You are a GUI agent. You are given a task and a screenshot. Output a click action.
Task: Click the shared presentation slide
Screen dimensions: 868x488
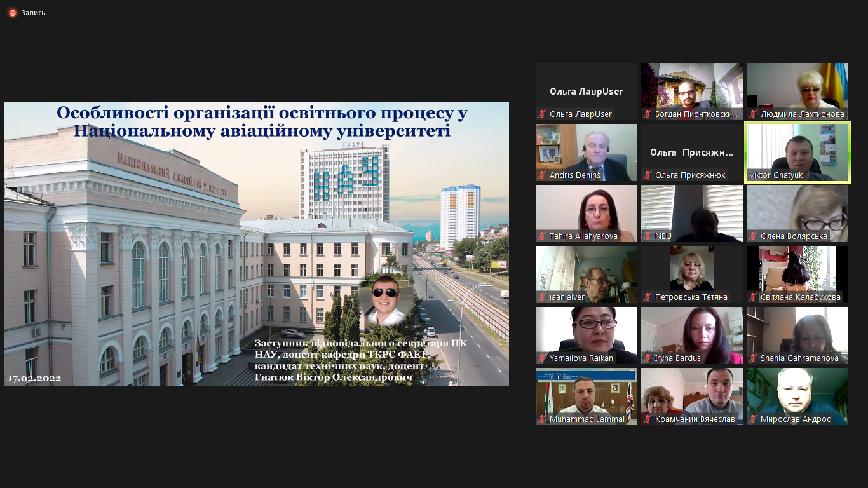point(256,243)
